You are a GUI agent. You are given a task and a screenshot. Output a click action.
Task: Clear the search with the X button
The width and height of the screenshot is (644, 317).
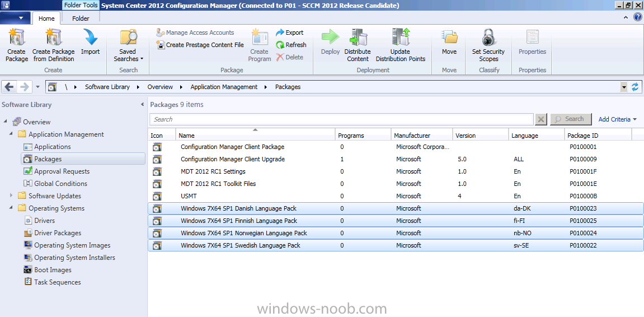point(541,119)
